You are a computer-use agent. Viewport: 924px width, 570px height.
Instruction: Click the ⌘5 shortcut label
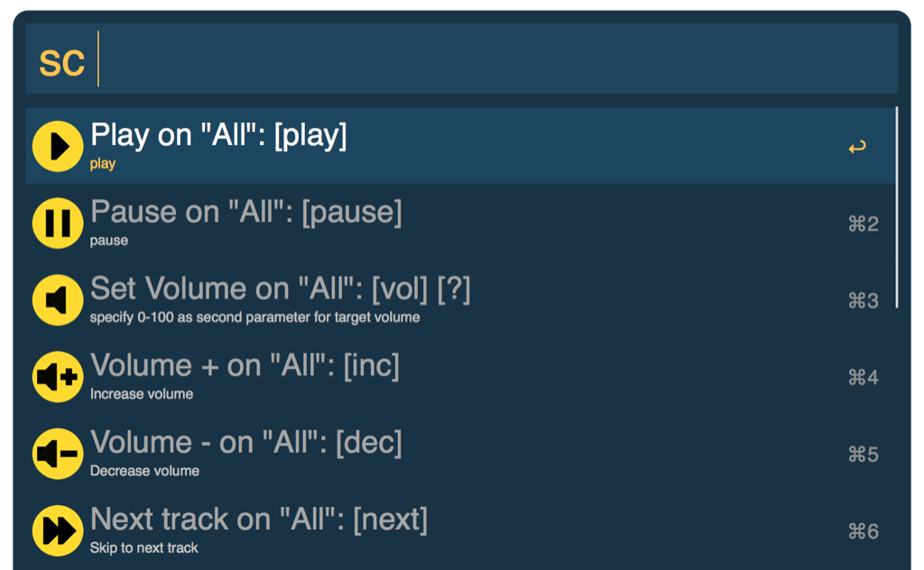click(x=863, y=454)
